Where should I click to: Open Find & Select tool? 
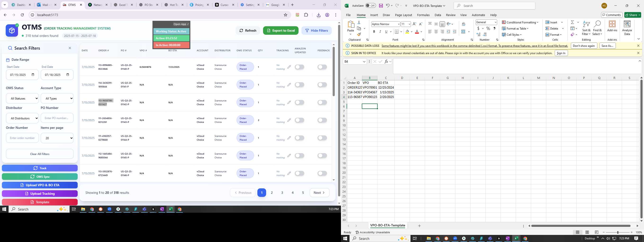(597, 28)
